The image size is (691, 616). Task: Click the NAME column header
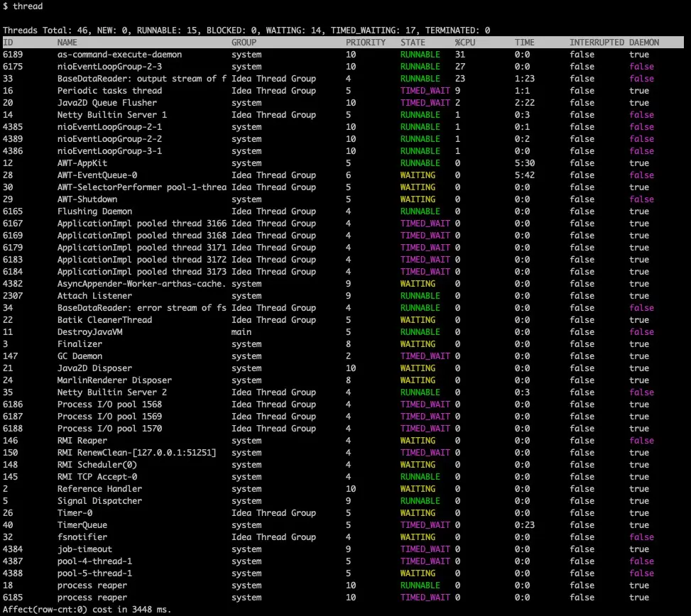[67, 43]
